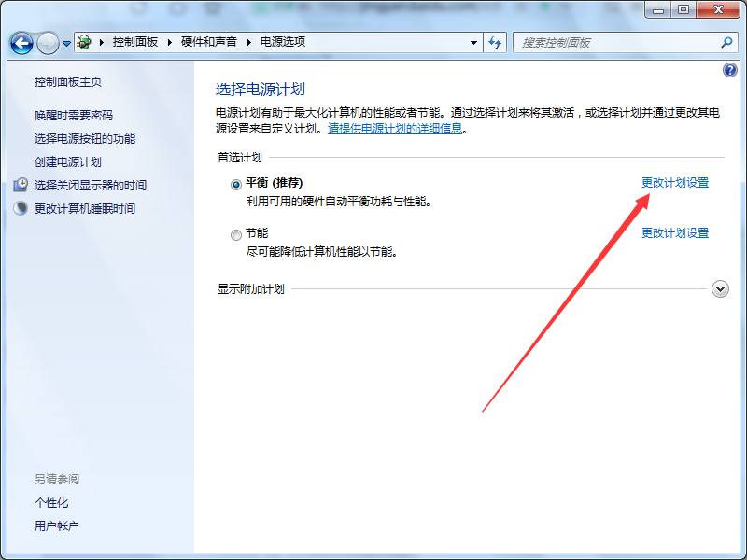Screen dimensions: 747x560
Task: Go to 硬件和声音 breadcrumb
Action: pyautogui.click(x=208, y=42)
